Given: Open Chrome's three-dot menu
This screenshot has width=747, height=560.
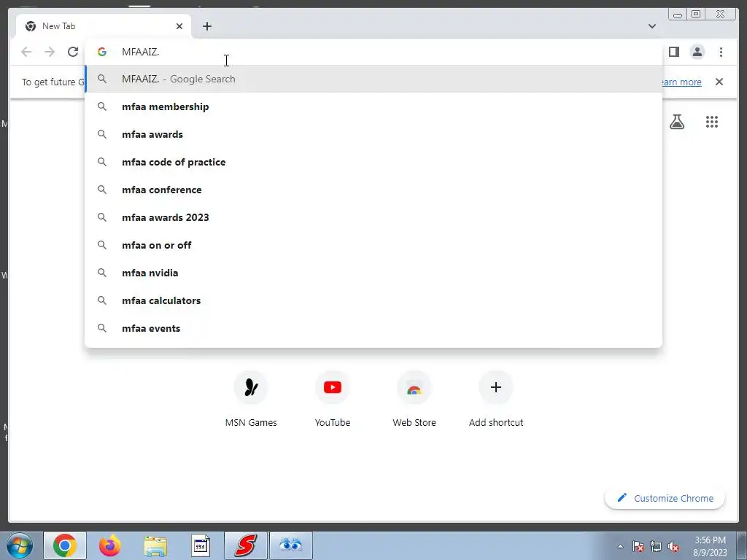Looking at the screenshot, I should tap(721, 52).
